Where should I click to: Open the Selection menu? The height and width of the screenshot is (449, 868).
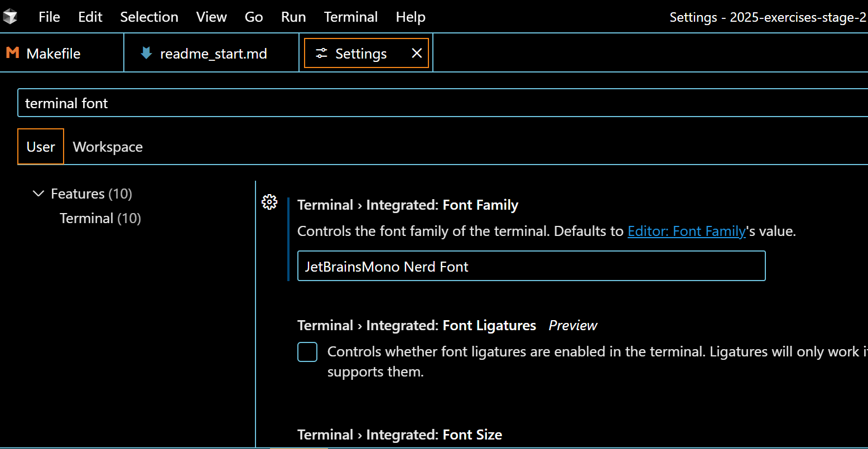coord(149,17)
